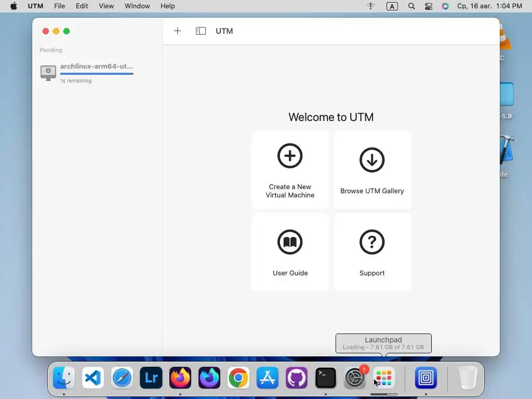532x399 pixels.
Task: Open the Help menu
Action: pos(168,6)
